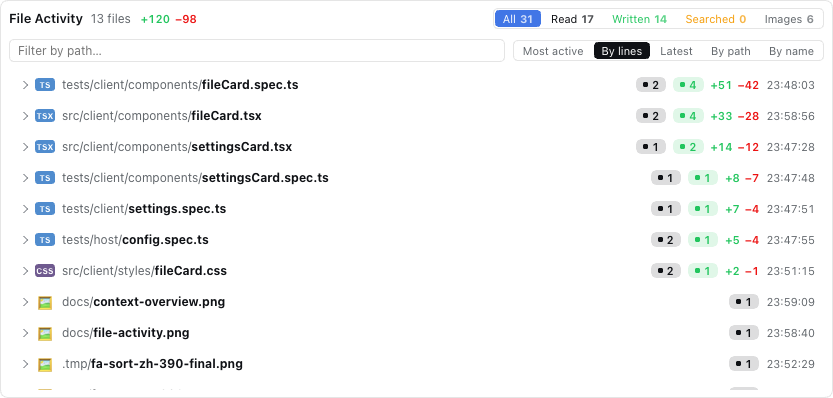Click read count badge on fileCard.tsx
The image size is (833, 398).
[x=651, y=116]
